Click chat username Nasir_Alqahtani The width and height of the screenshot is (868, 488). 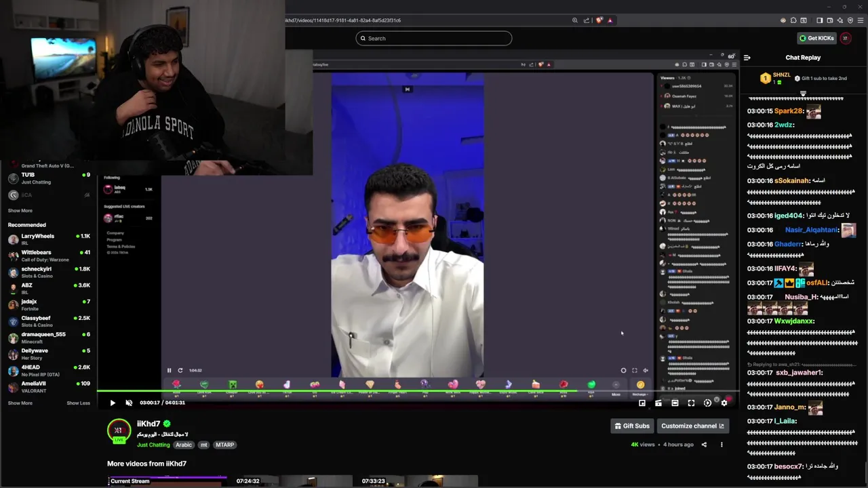click(811, 230)
